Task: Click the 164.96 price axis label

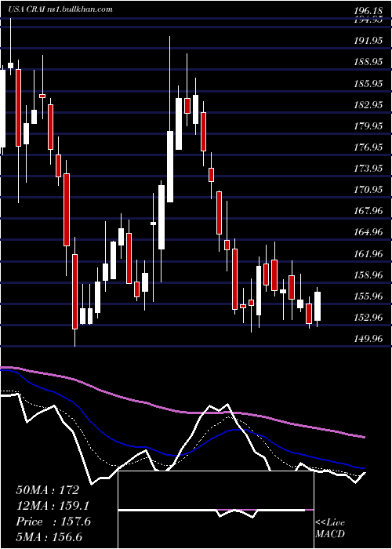Action: [x=368, y=232]
